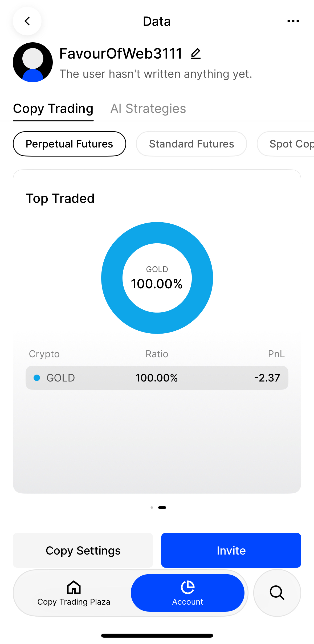Select the Copy Trading tab
The width and height of the screenshot is (314, 644).
tap(53, 109)
